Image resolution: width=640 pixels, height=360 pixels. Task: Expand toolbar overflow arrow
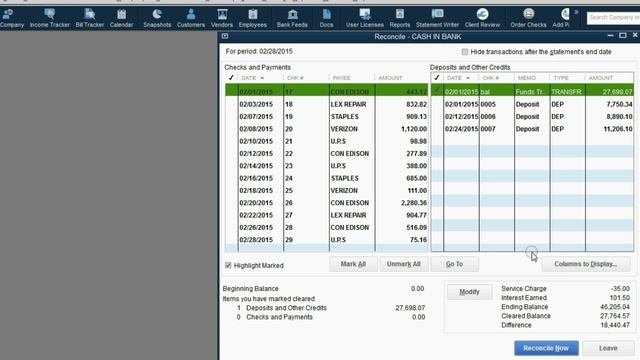click(x=576, y=12)
